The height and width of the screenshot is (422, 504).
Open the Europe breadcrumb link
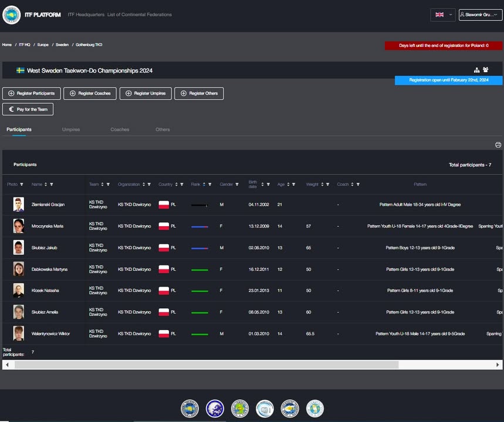(x=43, y=45)
